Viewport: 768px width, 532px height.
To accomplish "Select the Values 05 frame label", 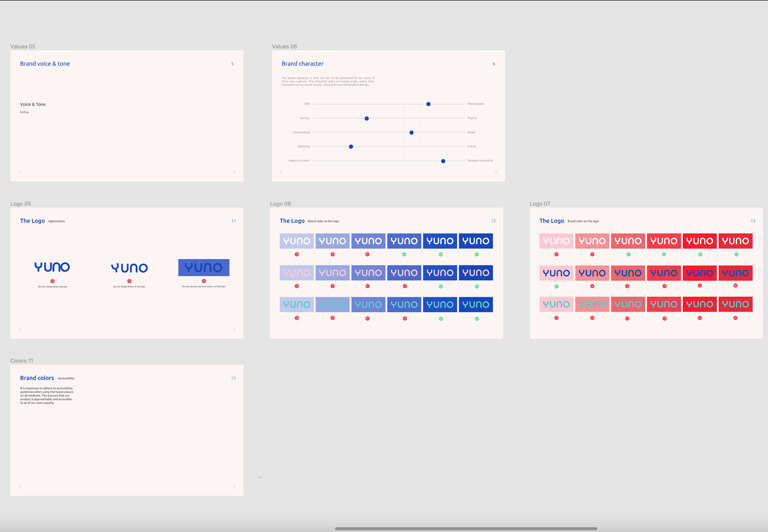I will pos(23,46).
